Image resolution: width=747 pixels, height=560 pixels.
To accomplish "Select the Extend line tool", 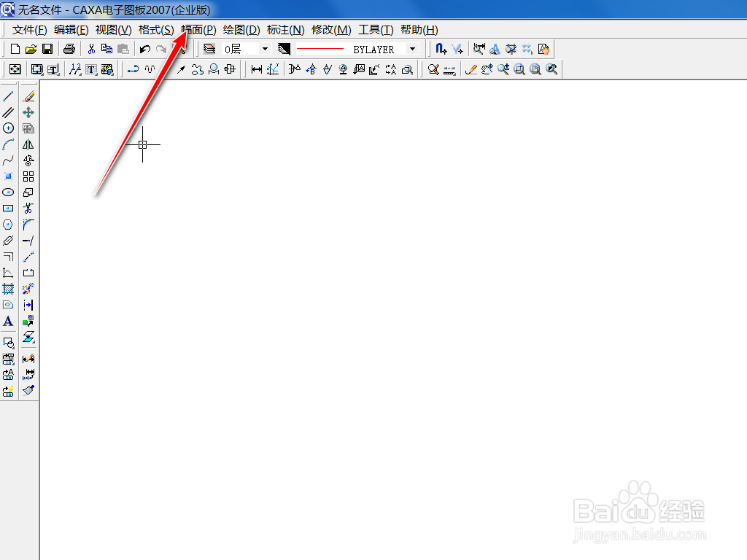I will point(28,241).
